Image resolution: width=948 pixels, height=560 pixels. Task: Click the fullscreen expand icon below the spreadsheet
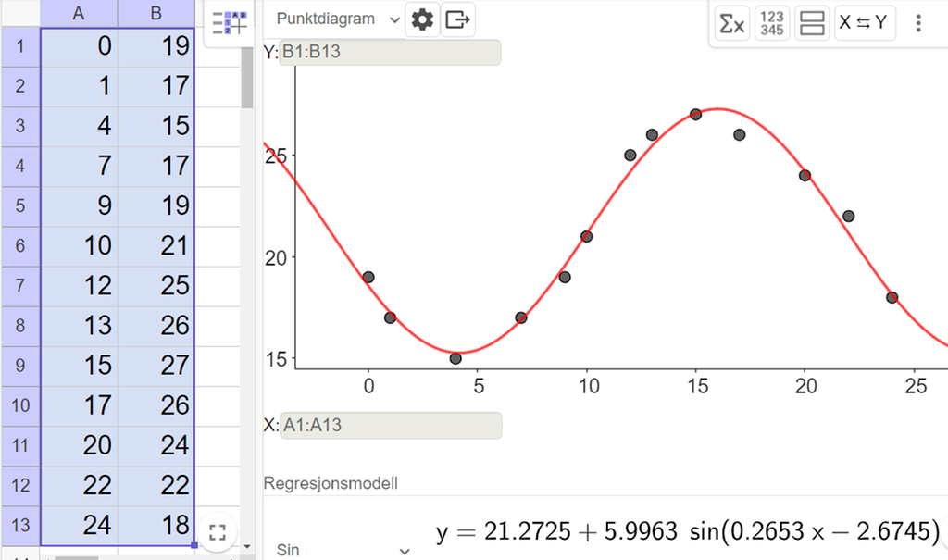tap(218, 532)
